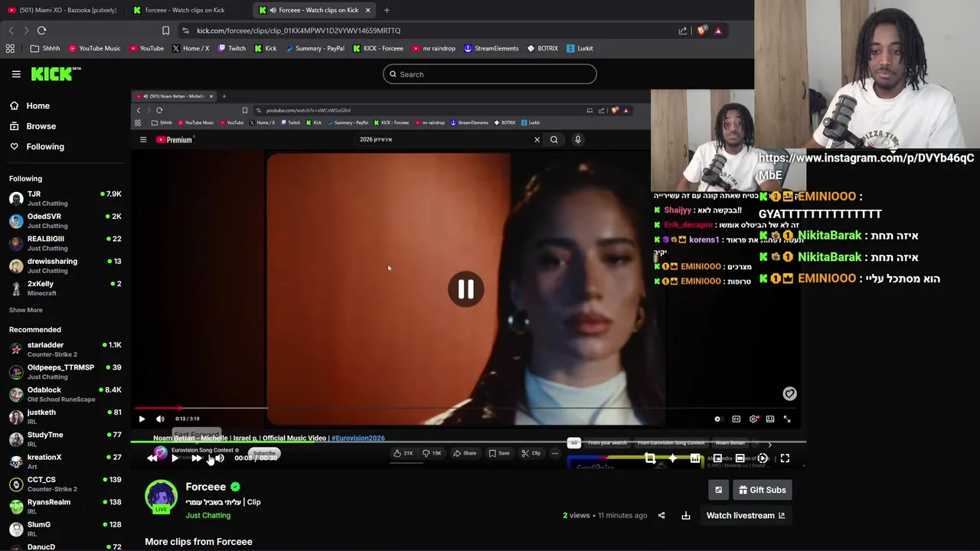The height and width of the screenshot is (551, 980).
Task: Open the Twitch bookmark
Action: click(232, 48)
